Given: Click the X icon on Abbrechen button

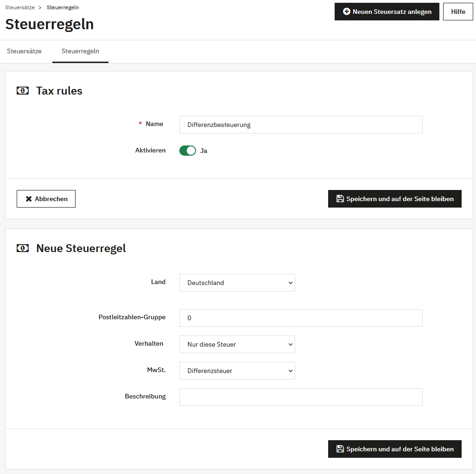Looking at the screenshot, I should 29,199.
